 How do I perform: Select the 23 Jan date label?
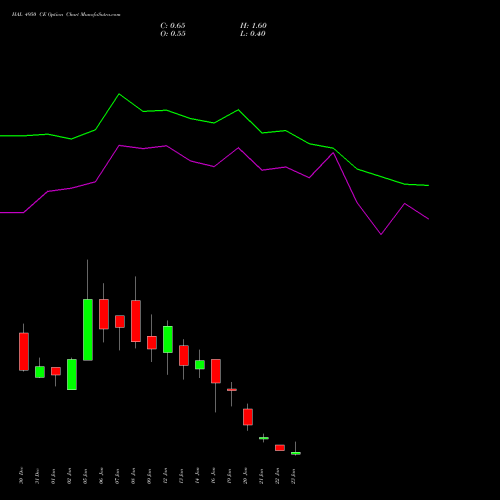pos(293,476)
